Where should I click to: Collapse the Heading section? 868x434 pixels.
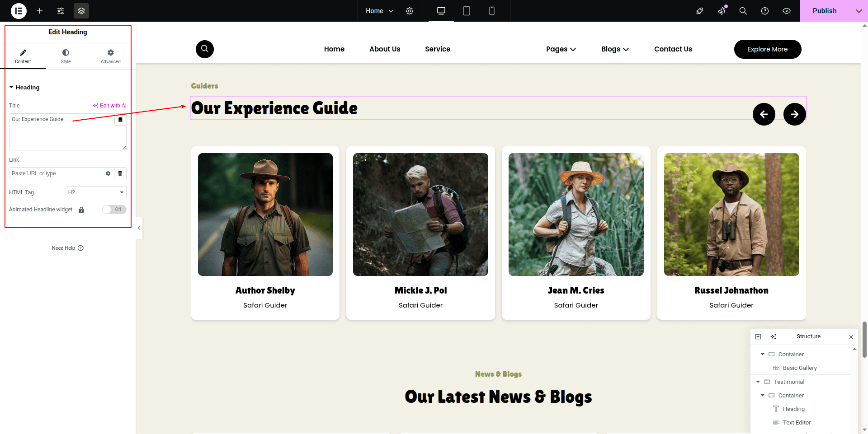(x=12, y=88)
